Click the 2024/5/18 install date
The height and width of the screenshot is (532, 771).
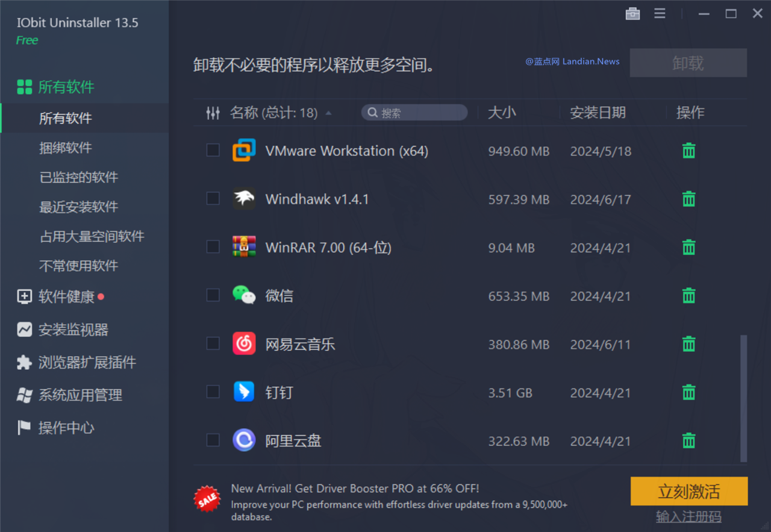(x=601, y=151)
